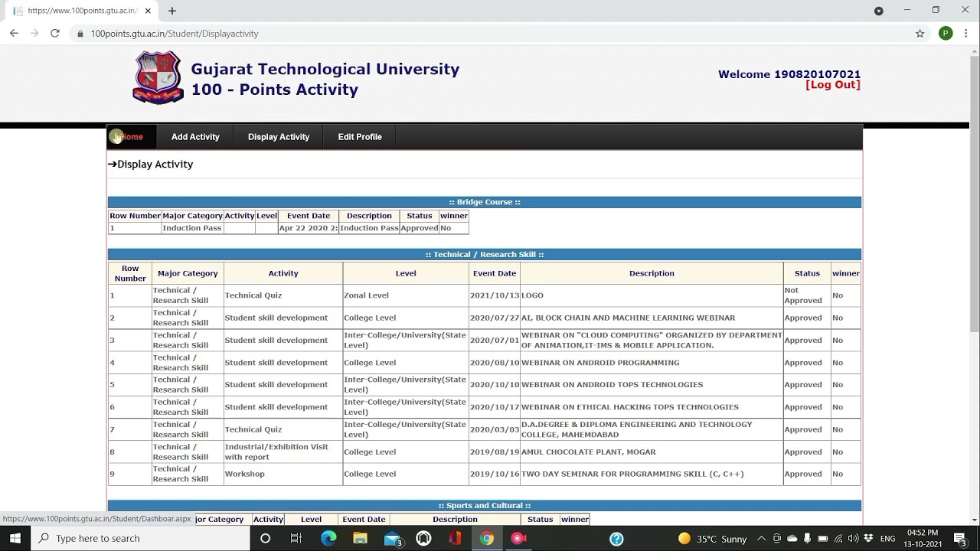The height and width of the screenshot is (551, 980).
Task: Click the ENG language indicator
Action: pyautogui.click(x=887, y=539)
